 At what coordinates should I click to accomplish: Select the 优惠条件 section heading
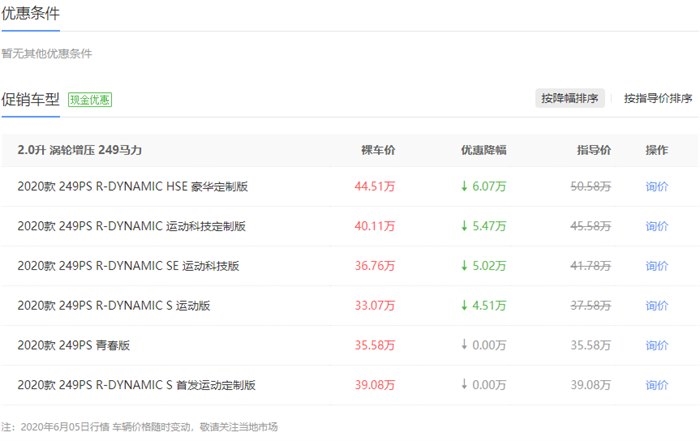click(30, 13)
